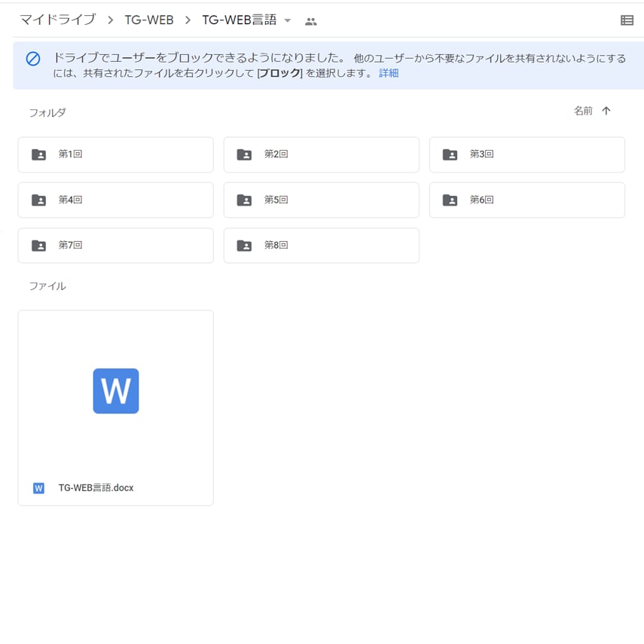Image resolution: width=644 pixels, height=644 pixels.
Task: Click the shared folder icon of 第5回
Action: pyautogui.click(x=244, y=200)
